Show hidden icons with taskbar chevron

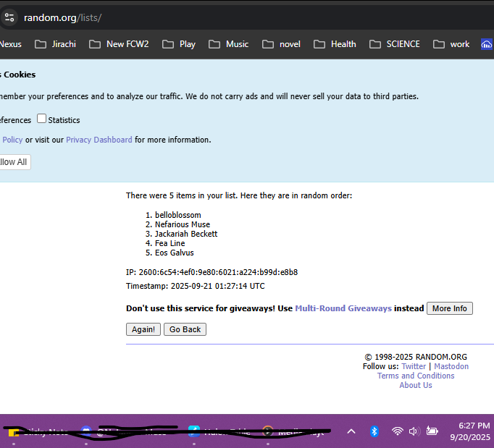pyautogui.click(x=351, y=431)
